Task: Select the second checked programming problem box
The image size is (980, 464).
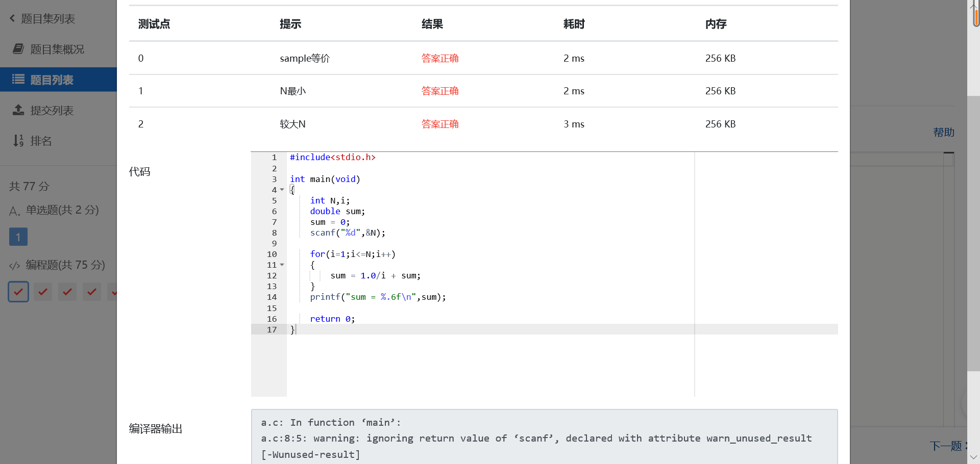Action: (x=43, y=292)
